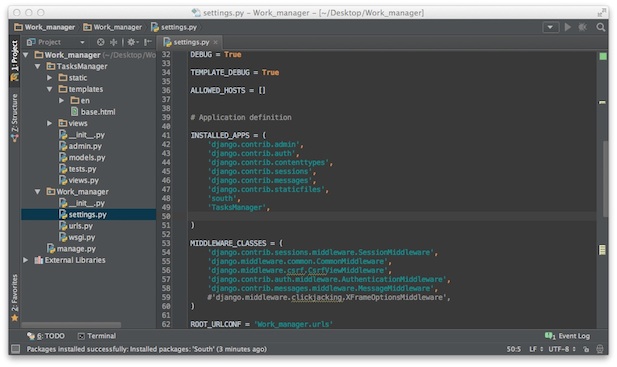Click second Work_manager breadcrumb in navigation bar
The height and width of the screenshot is (367, 617).
click(113, 27)
